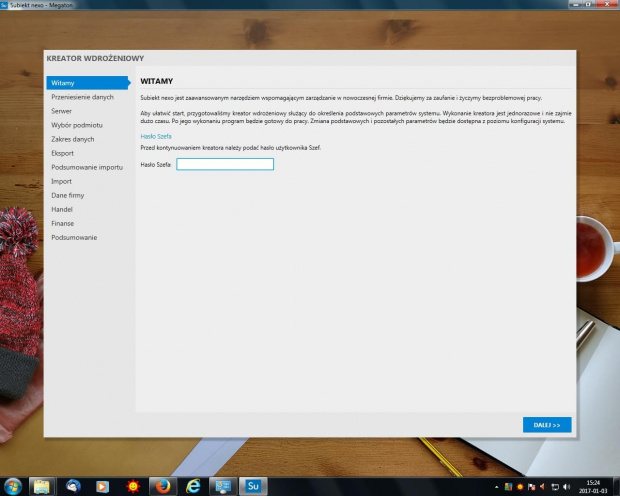The image size is (620, 496).
Task: Click the taskbar clock and date
Action: (x=593, y=486)
